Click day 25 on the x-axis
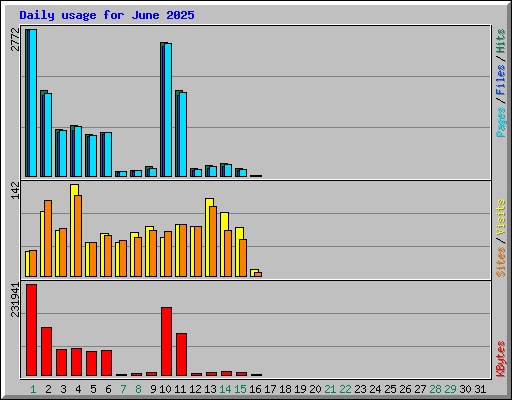Screen dimensions: 512x400 [x=390, y=389]
